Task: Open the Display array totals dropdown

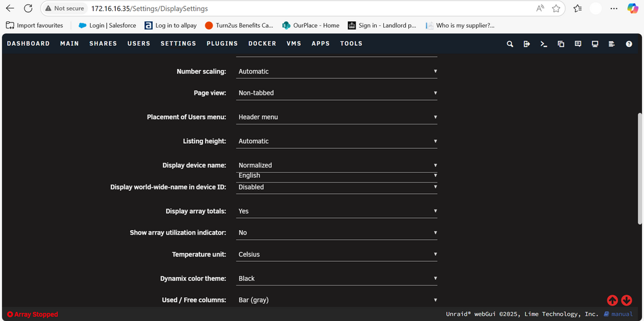Action: (337, 211)
